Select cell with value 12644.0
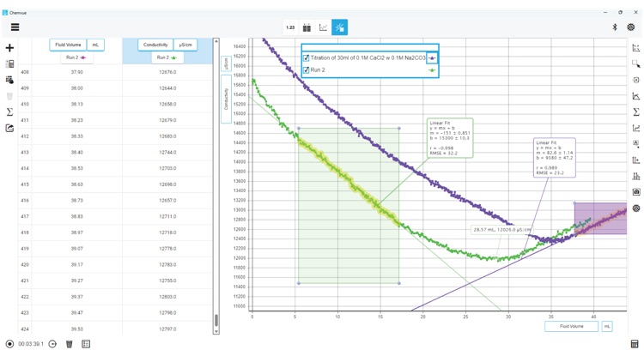This screenshot has width=644, height=362. tap(167, 88)
